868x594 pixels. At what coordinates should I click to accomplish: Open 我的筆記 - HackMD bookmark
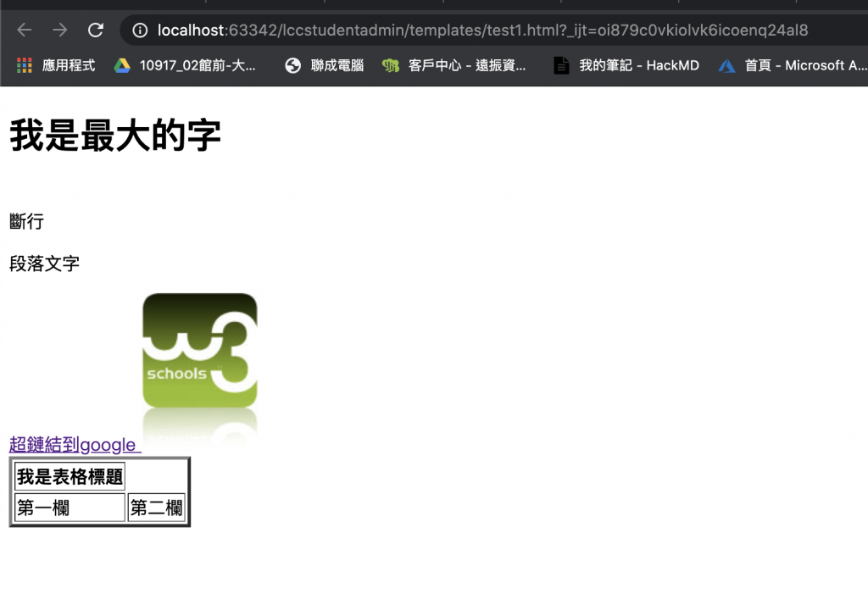639,65
